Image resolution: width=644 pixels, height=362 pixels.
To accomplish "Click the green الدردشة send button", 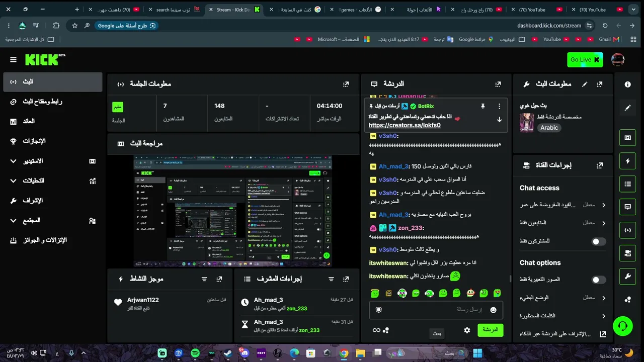I will click(x=491, y=330).
